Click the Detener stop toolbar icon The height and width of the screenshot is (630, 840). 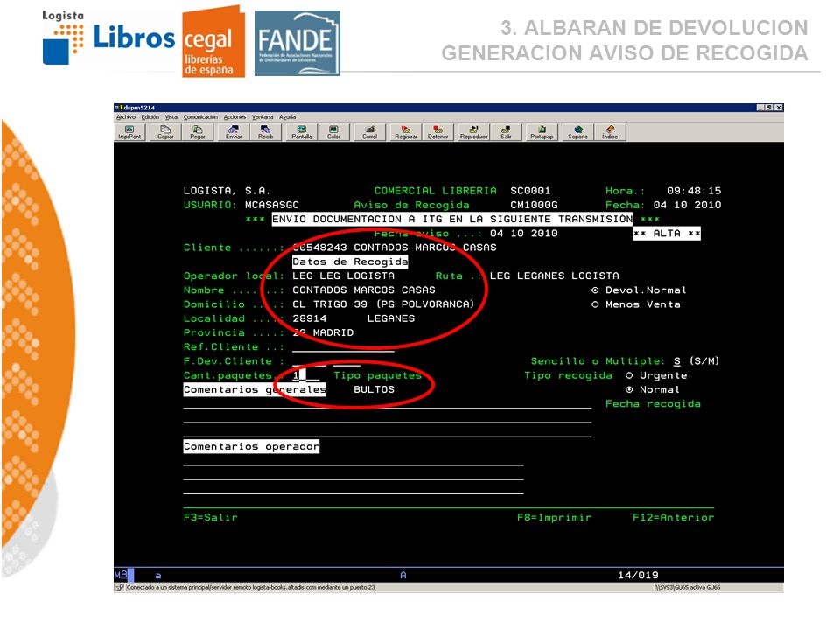(437, 132)
